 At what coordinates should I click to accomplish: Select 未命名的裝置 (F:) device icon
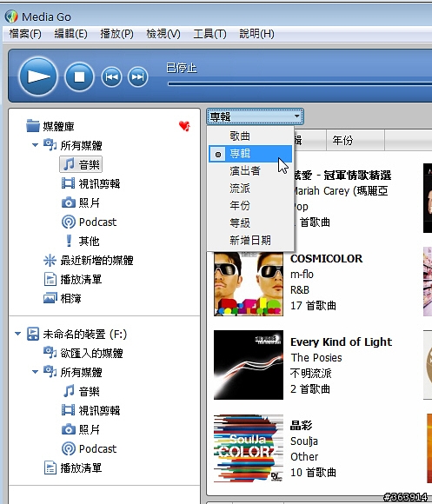tap(33, 334)
